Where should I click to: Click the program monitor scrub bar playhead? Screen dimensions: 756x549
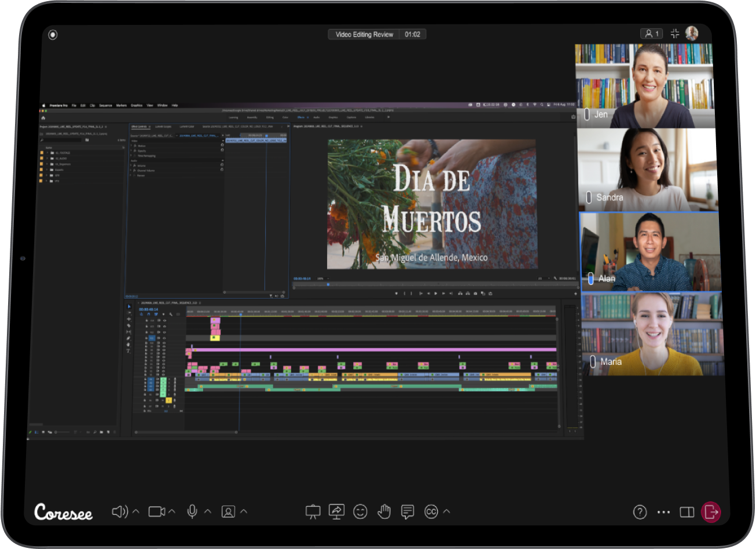click(x=328, y=284)
